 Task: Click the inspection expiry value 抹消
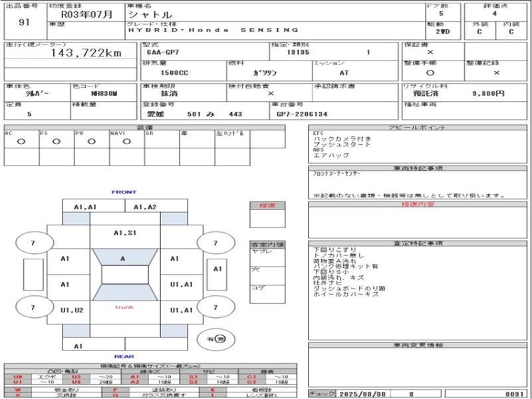[x=169, y=94]
